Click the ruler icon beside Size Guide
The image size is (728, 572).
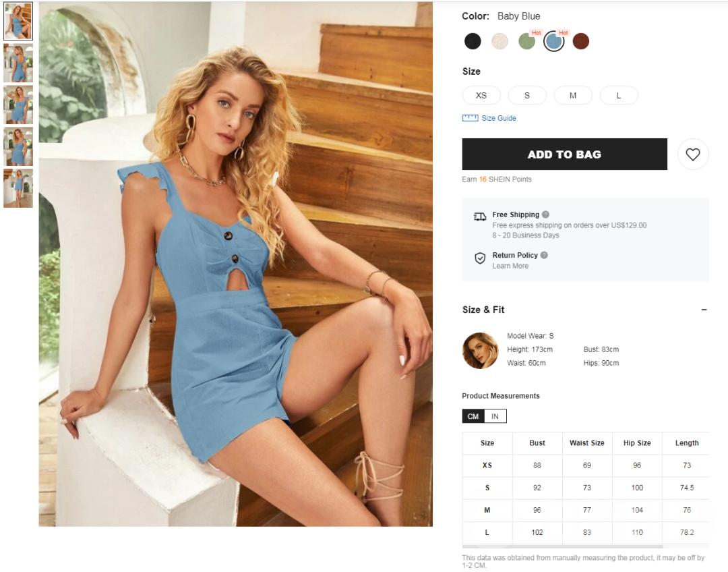click(470, 118)
